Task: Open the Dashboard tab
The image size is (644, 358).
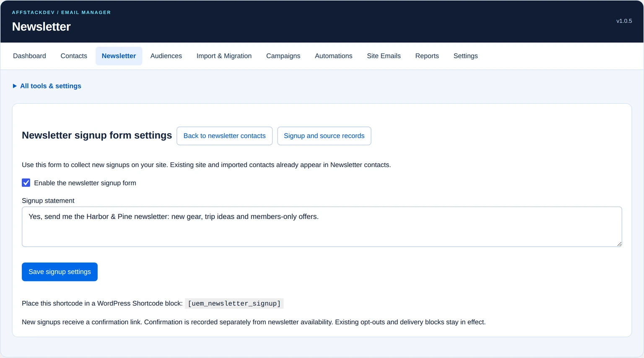Action: (29, 56)
